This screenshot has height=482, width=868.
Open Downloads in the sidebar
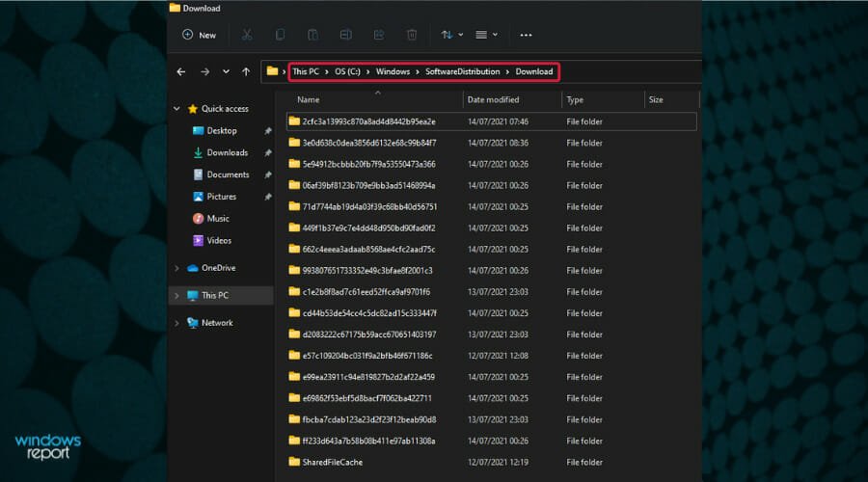coord(227,152)
